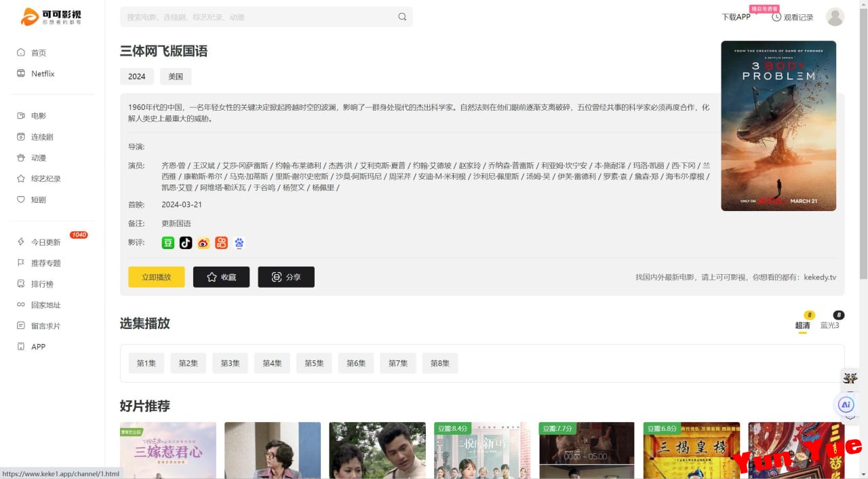Open the 豆瓣7.7分 recommendation thumbnail
Screen dimensions: 868x479
(587, 451)
